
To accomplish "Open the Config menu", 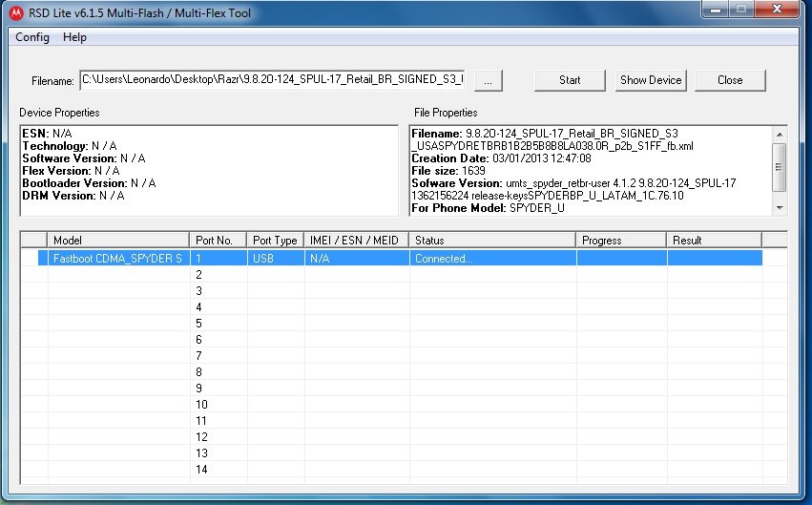I will click(x=32, y=37).
